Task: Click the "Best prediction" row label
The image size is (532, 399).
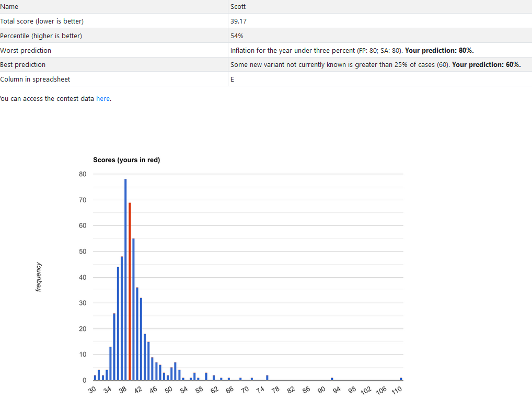Action: click(23, 65)
